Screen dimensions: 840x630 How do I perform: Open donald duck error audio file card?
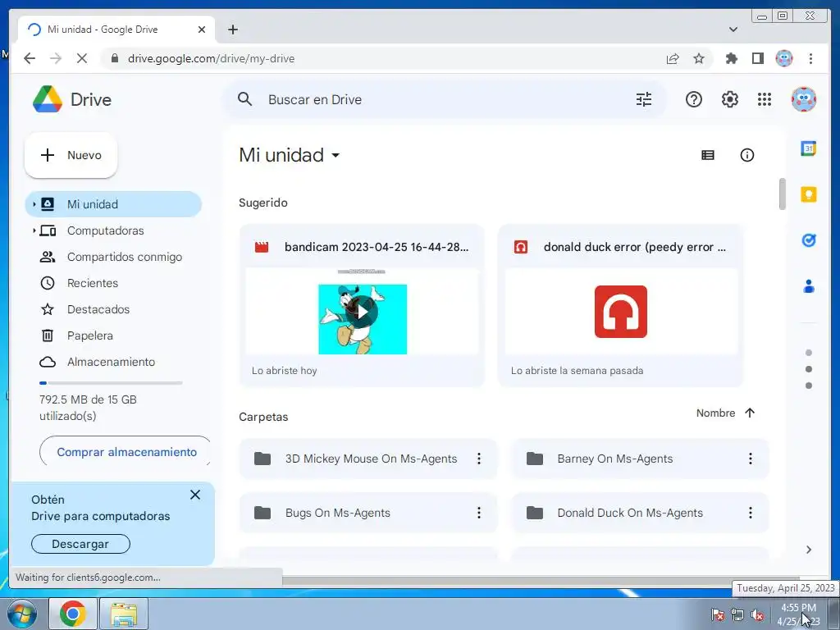pyautogui.click(x=620, y=305)
